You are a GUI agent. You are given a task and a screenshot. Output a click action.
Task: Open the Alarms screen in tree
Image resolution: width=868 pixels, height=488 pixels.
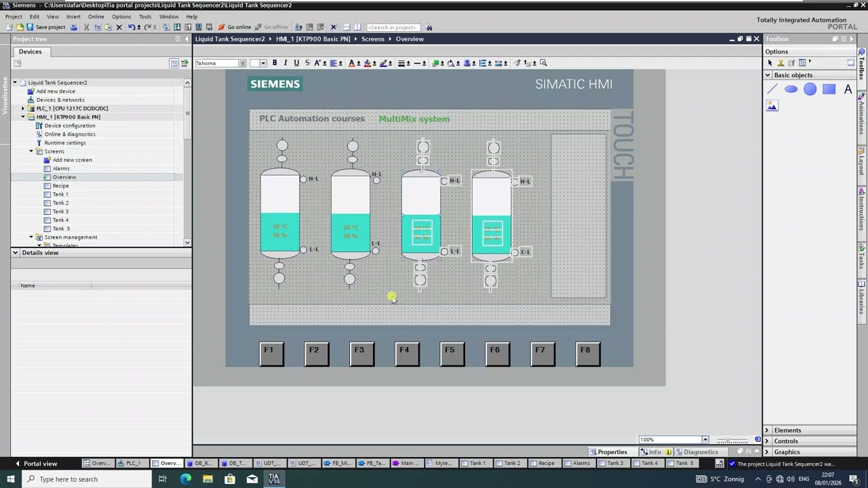(61, 169)
